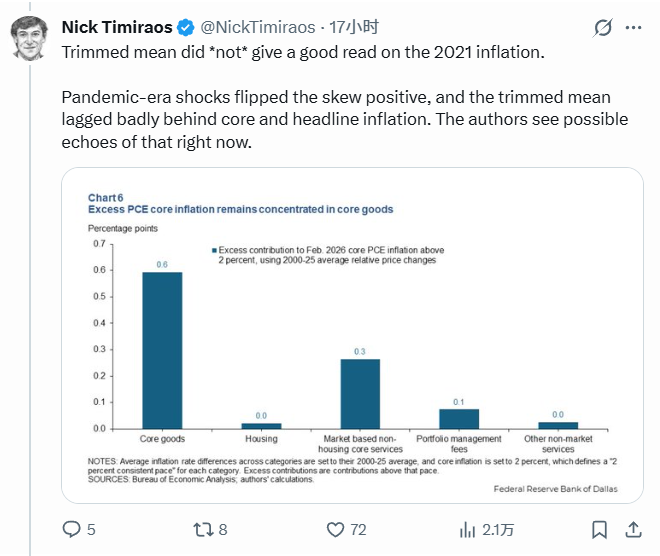Click the chart legend color square
This screenshot has width=660, height=556.
[x=213, y=249]
